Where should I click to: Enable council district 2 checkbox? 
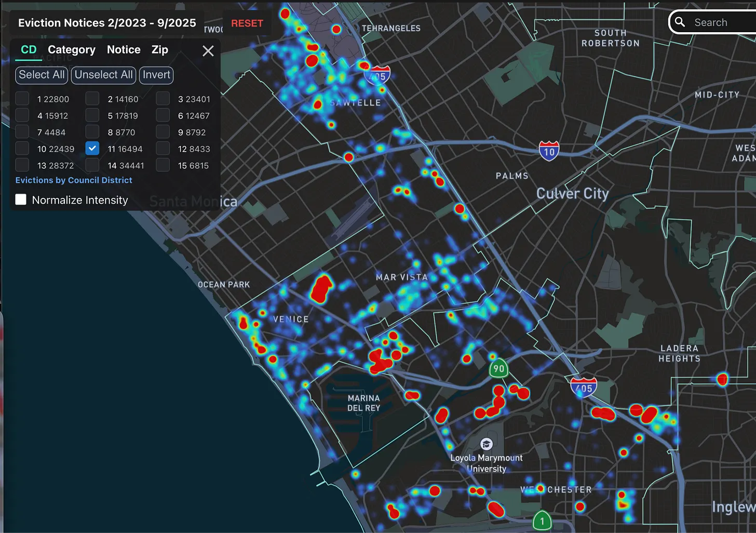click(x=92, y=99)
